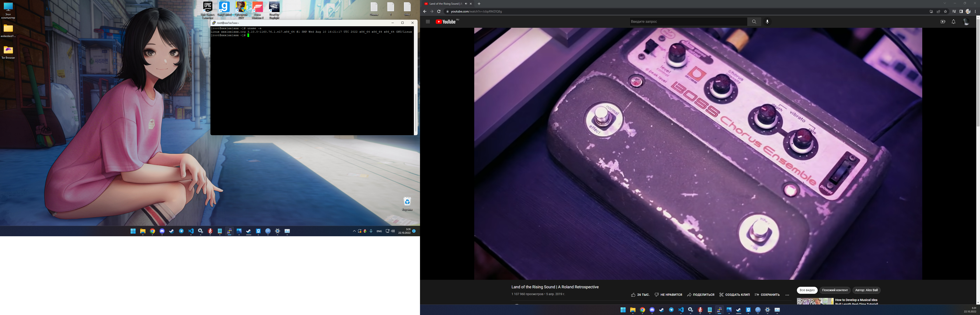Reload the YouTube page in Chrome

point(439,11)
